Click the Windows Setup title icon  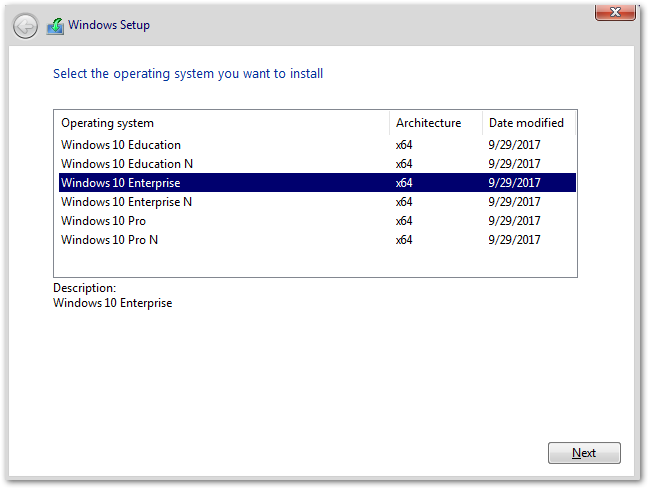(x=55, y=26)
